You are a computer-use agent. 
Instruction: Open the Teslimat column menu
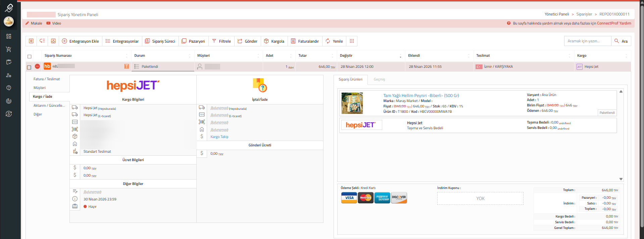569,56
